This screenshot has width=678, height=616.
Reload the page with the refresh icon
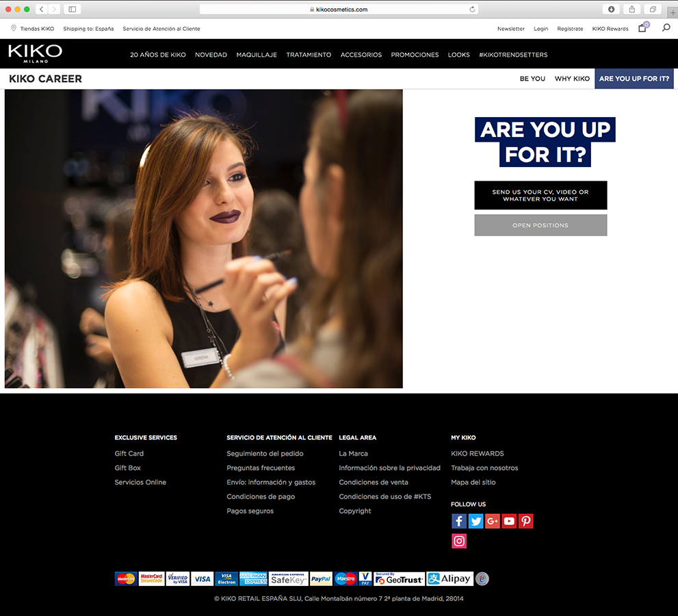tap(472, 9)
